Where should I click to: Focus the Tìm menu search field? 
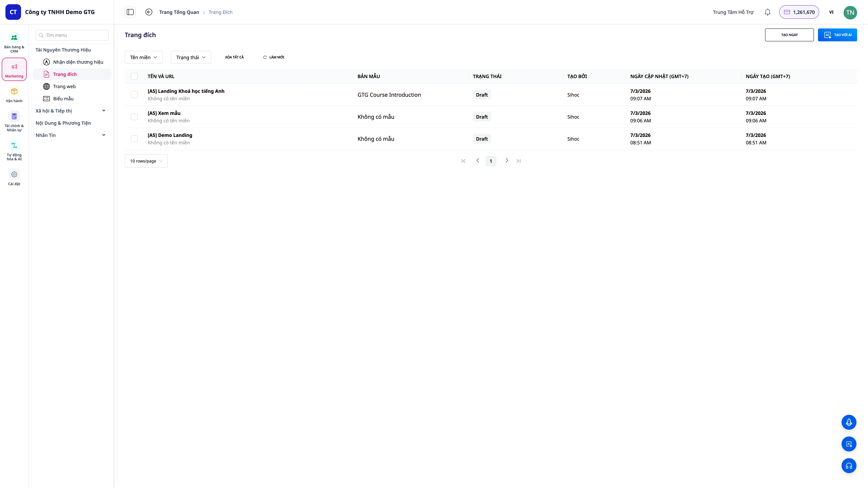tap(72, 35)
